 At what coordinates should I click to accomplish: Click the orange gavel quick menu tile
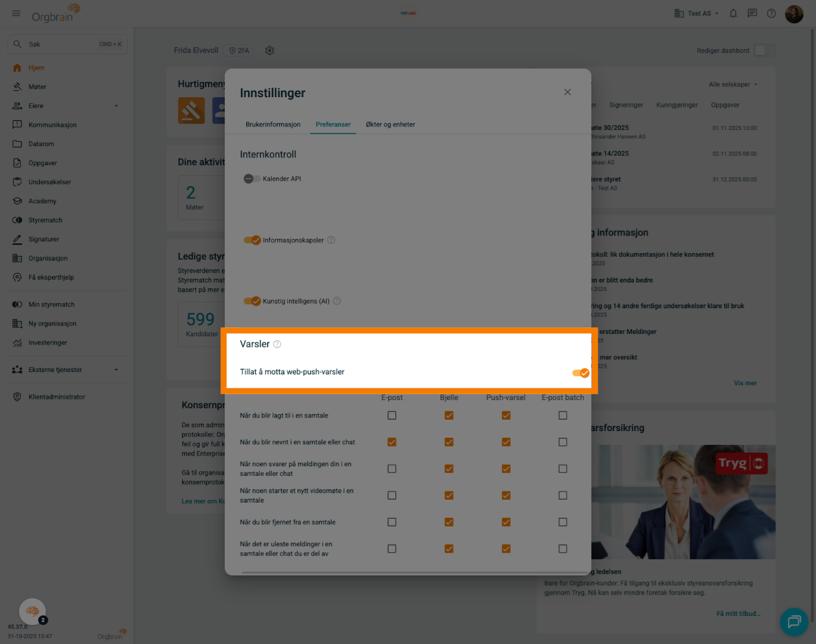(x=191, y=110)
